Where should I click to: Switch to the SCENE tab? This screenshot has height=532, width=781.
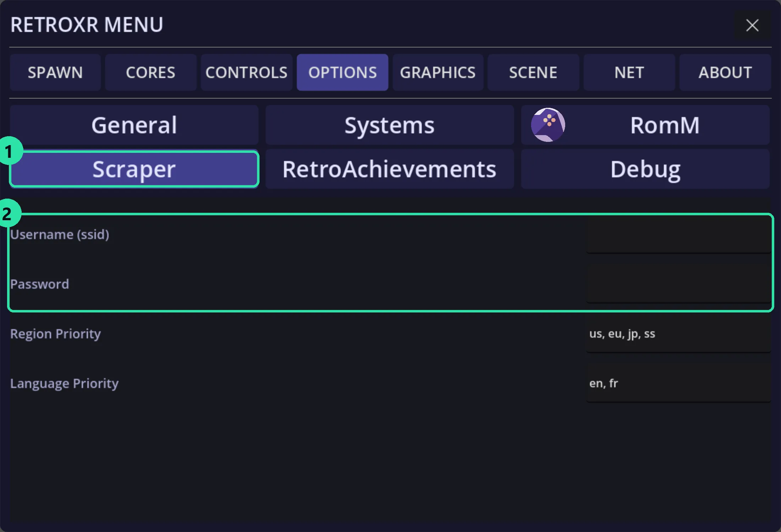click(533, 72)
